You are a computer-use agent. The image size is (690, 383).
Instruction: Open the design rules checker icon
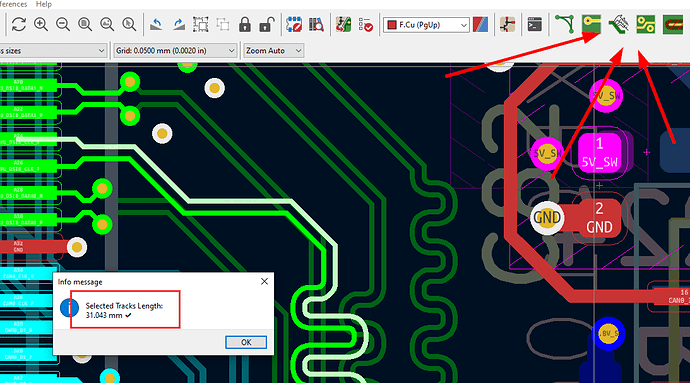(365, 25)
